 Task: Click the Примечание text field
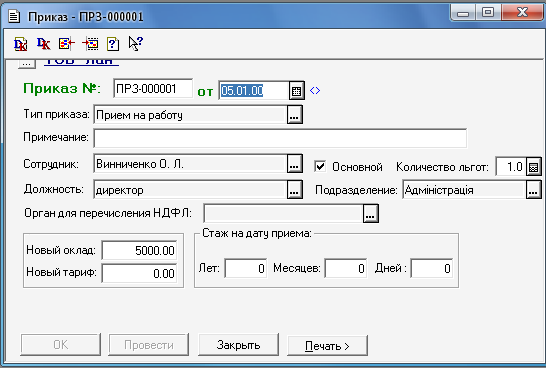[280, 138]
